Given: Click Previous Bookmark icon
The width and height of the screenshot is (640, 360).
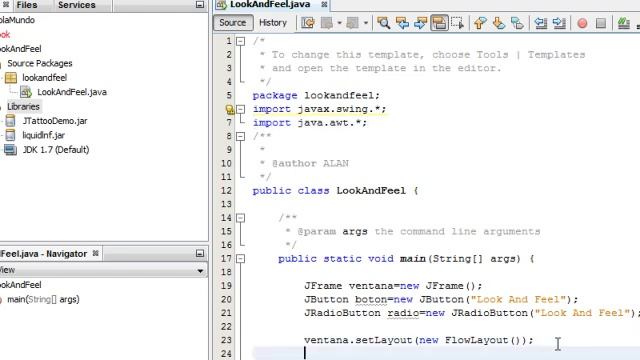Looking at the screenshot, I should [x=480, y=23].
